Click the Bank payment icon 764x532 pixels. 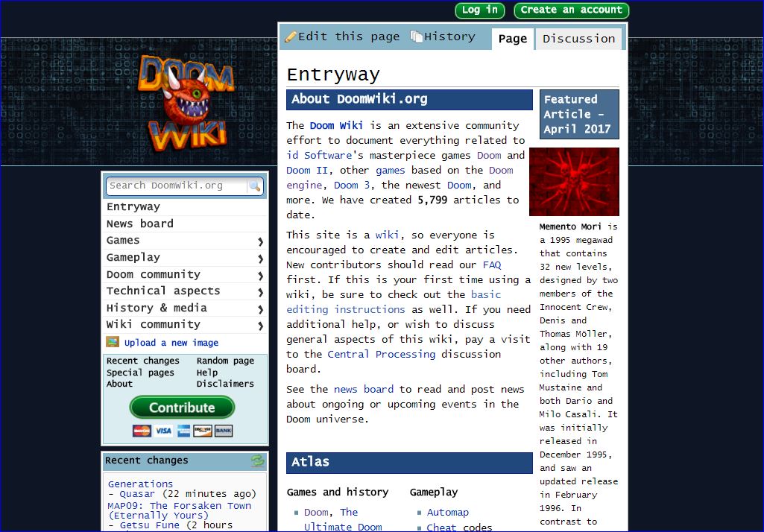click(223, 431)
